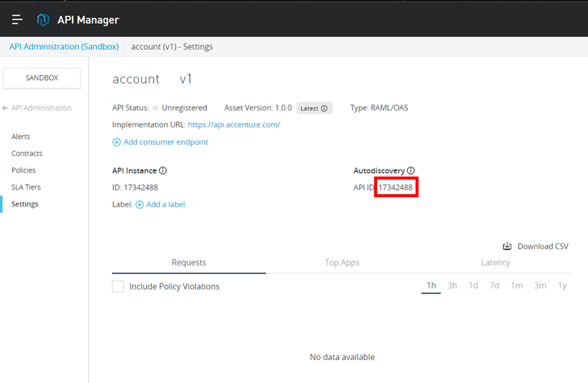Click the MuleSoft API Manager logo
The image size is (588, 383).
pos(43,19)
